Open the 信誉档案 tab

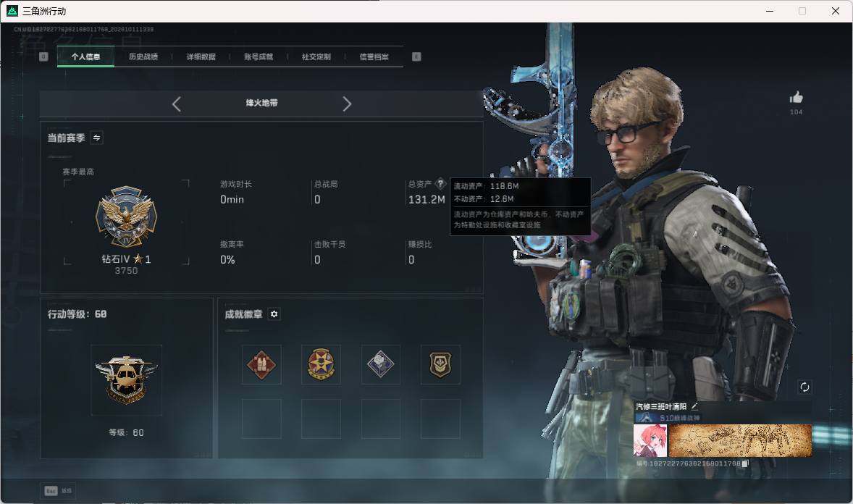click(374, 56)
